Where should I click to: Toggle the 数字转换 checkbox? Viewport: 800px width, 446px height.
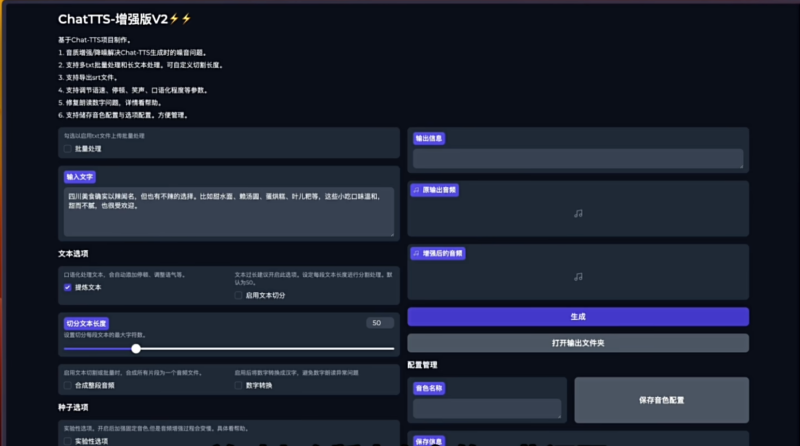(x=239, y=385)
